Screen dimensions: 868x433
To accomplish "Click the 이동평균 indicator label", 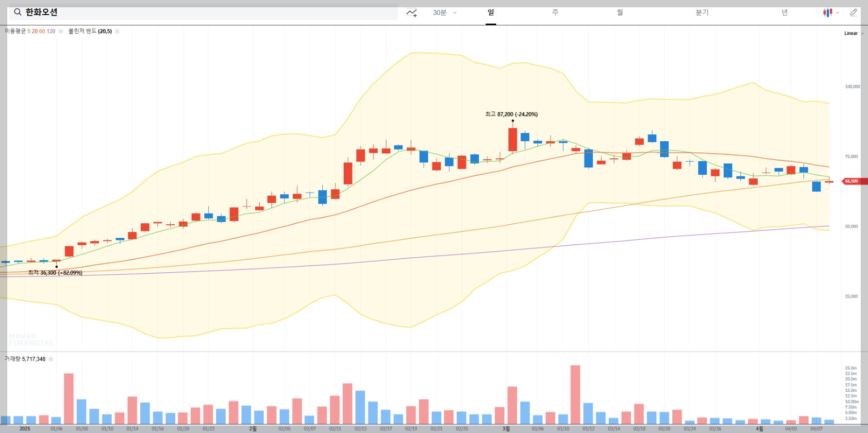I will (15, 31).
